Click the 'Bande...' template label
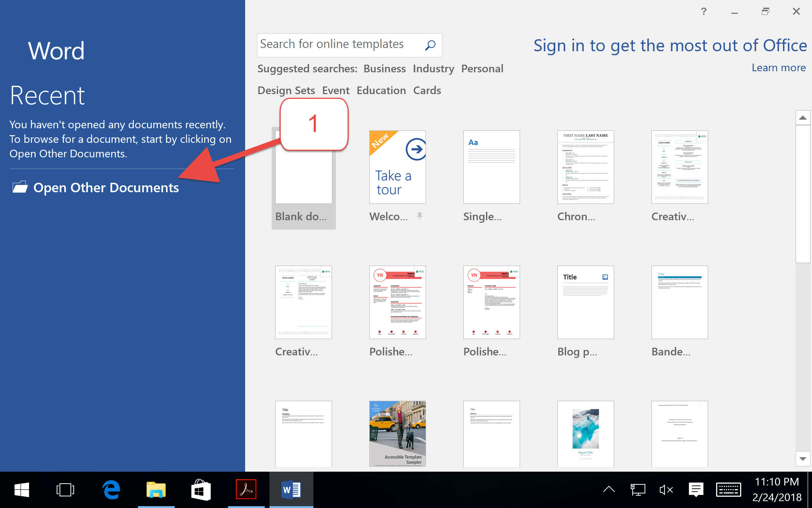Screen dimensions: 812x508 pyautogui.click(x=671, y=352)
